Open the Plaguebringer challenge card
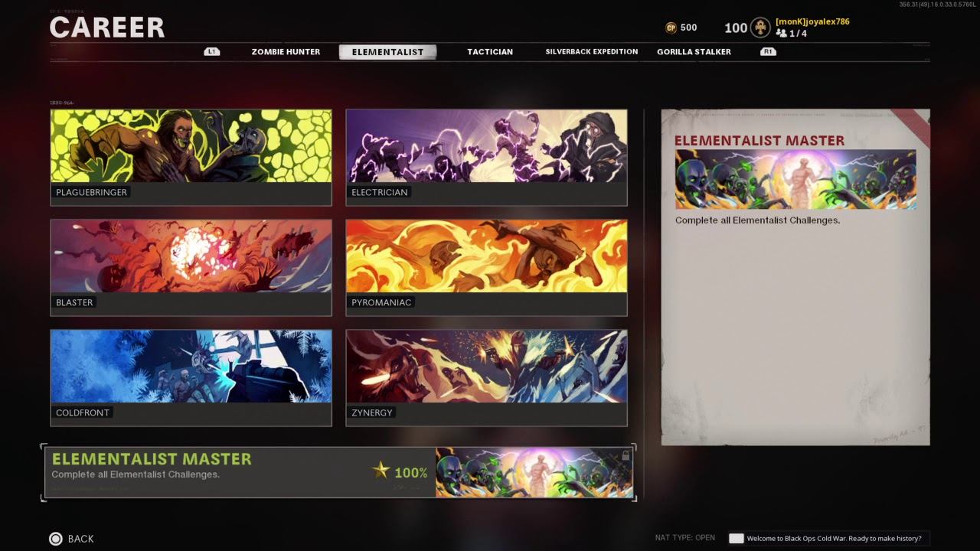The width and height of the screenshot is (980, 551). 191,158
